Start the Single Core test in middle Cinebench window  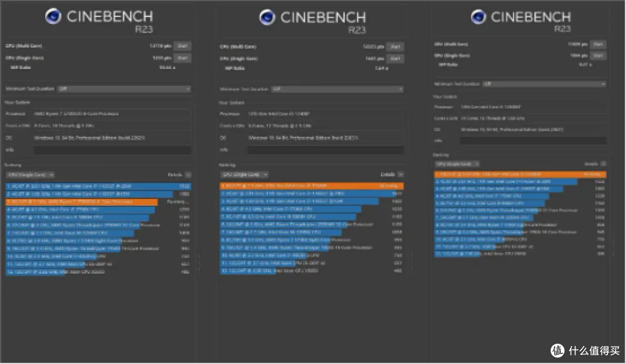(x=395, y=59)
